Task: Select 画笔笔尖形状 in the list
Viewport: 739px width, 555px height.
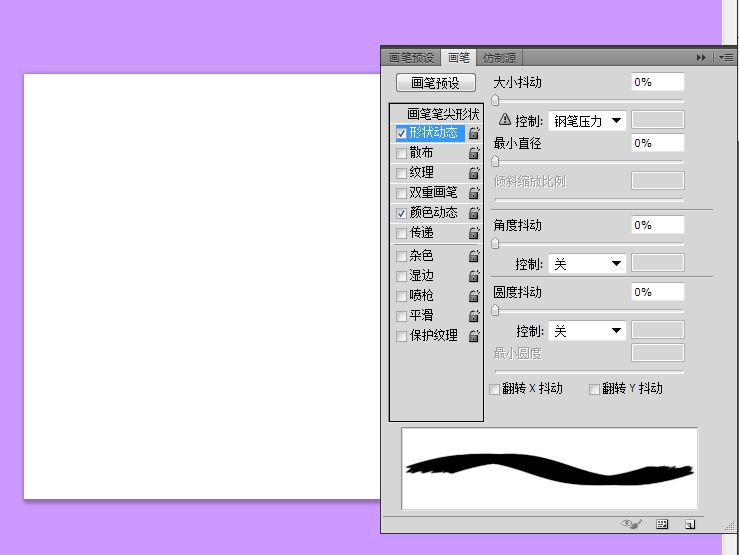Action: 443,114
